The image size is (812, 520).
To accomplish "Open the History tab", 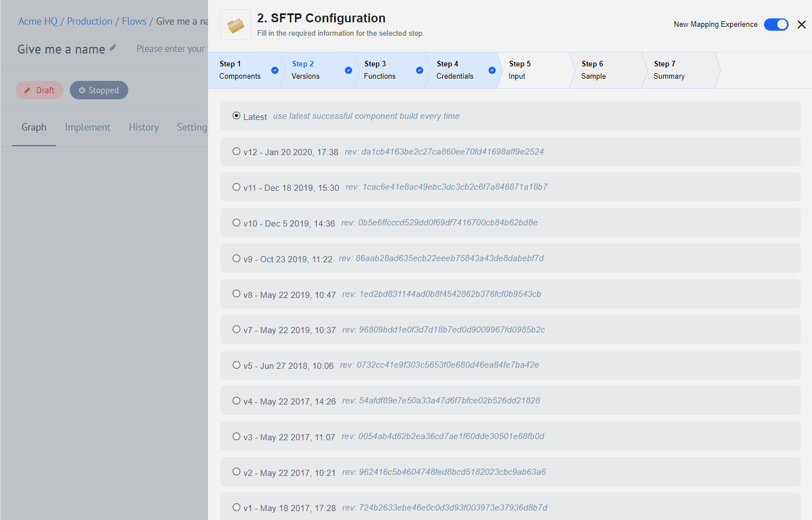I will click(144, 127).
